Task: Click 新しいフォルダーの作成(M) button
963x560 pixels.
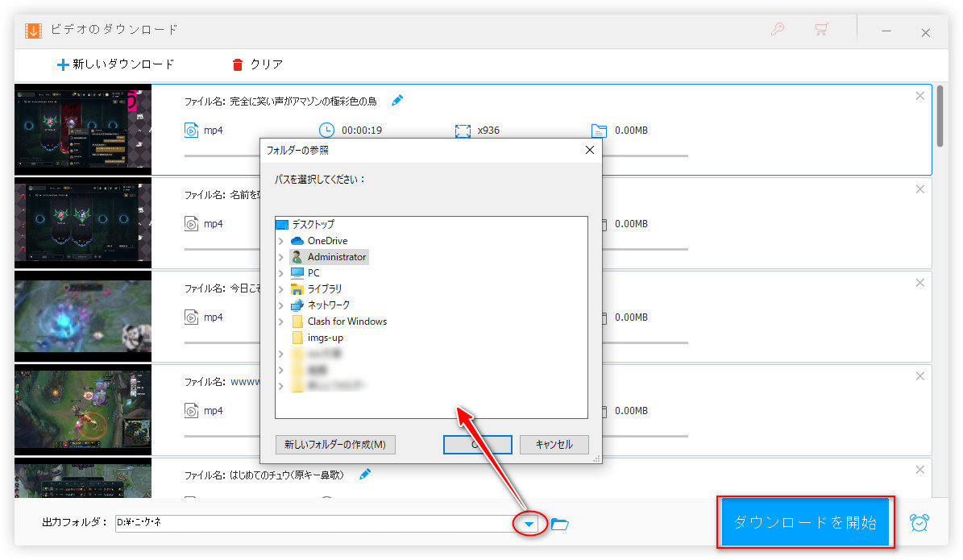Action: 335,445
